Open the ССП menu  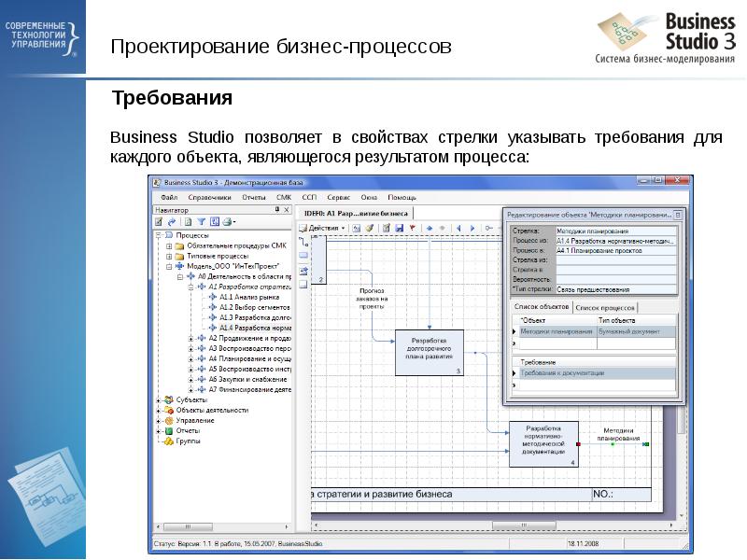[309, 197]
